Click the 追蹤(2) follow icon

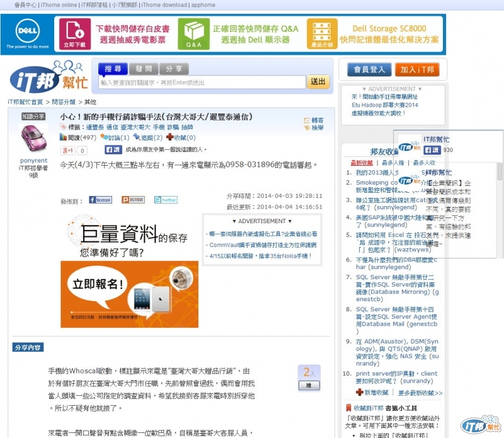(137, 137)
